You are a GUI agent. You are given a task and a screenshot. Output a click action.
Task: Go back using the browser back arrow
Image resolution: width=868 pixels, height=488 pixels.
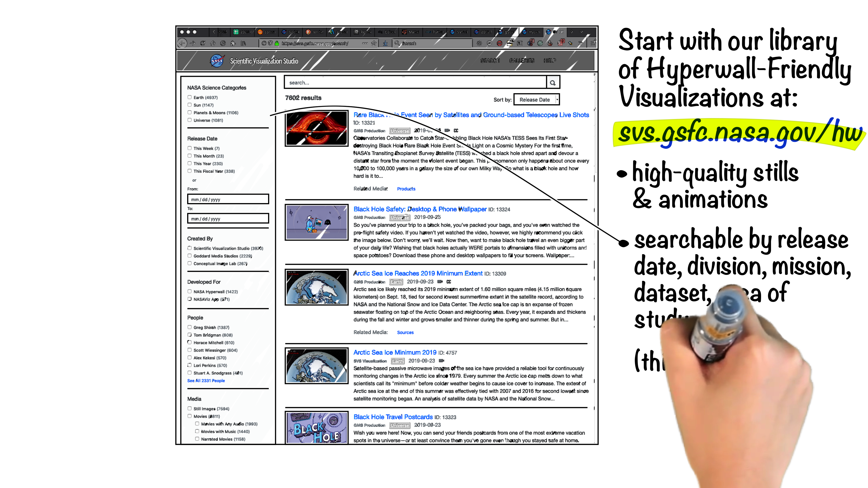pyautogui.click(x=182, y=43)
